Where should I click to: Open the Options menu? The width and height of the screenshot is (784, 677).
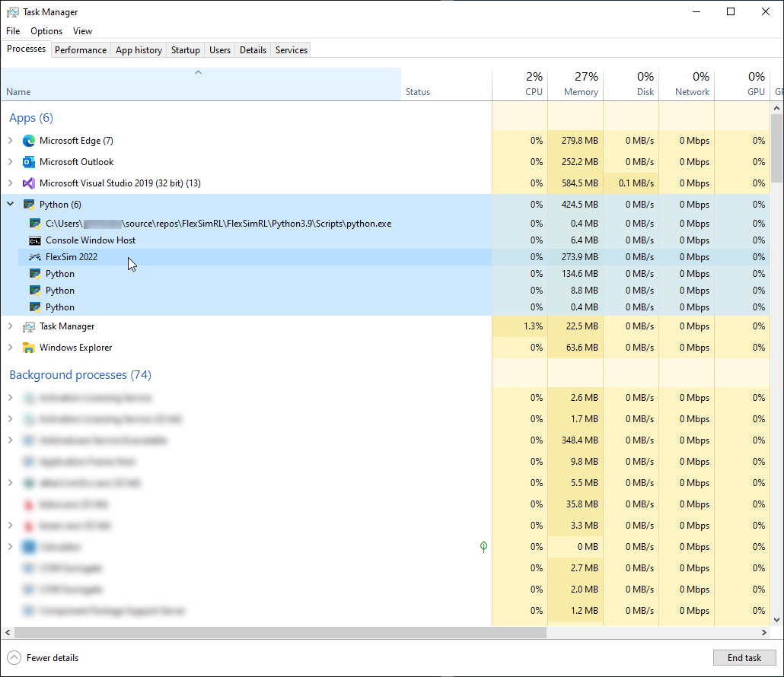pos(46,31)
